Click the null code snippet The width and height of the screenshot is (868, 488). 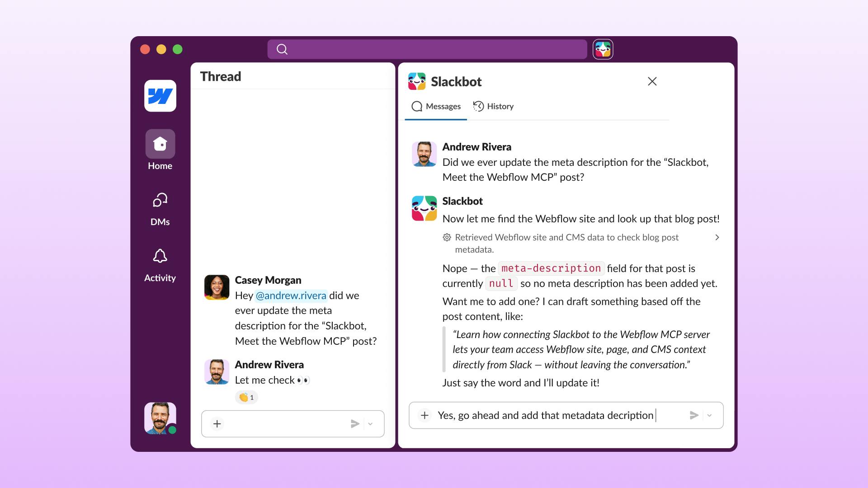tap(501, 284)
